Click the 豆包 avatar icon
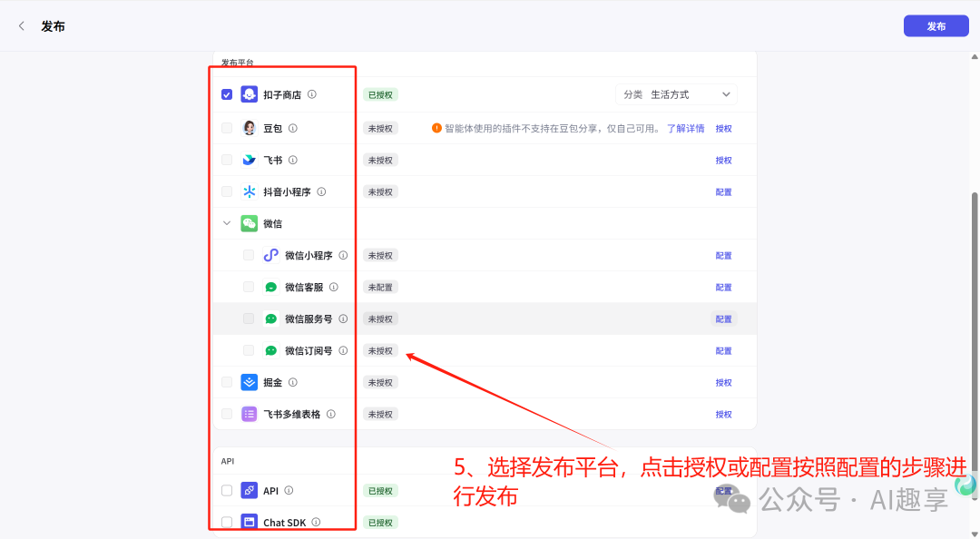 pos(250,128)
